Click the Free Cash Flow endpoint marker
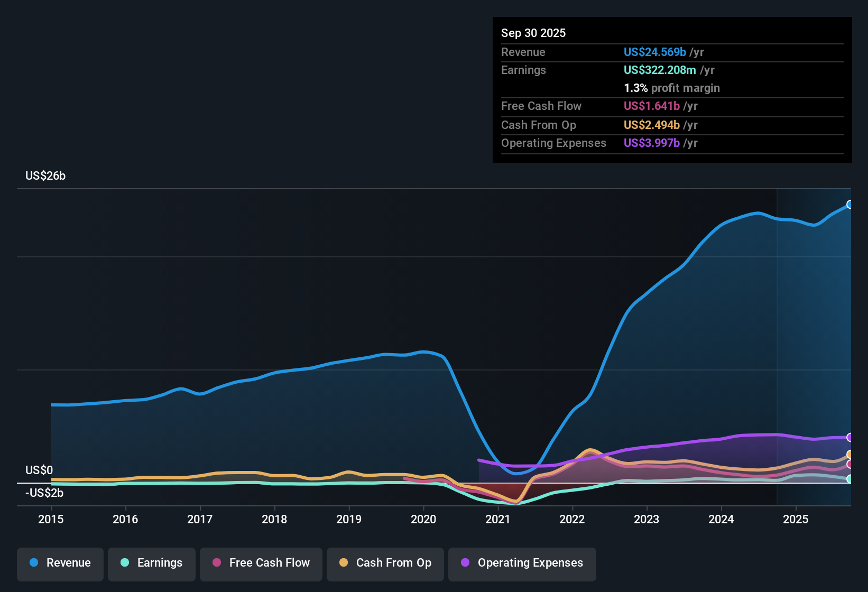The height and width of the screenshot is (592, 868). pyautogui.click(x=850, y=465)
